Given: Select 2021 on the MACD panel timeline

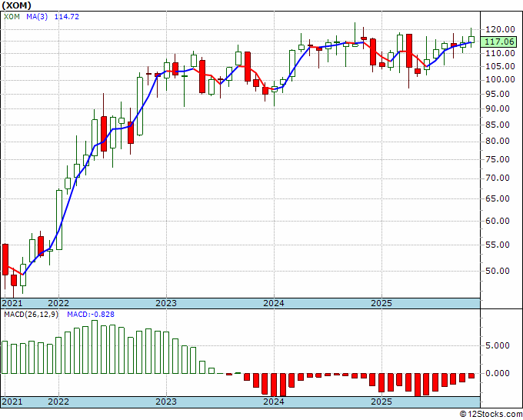Looking at the screenshot, I should pyautogui.click(x=12, y=402).
